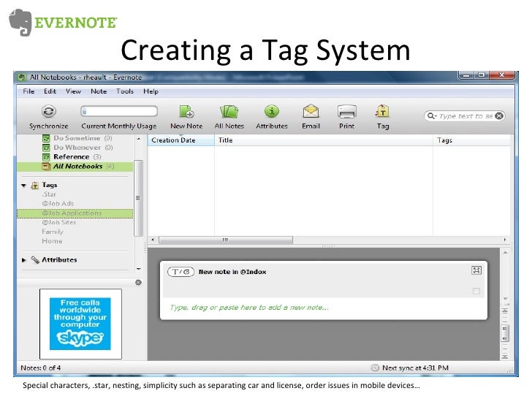Click the small checkbox in new note header
Viewport: 532px width, 399px height.
point(476,291)
